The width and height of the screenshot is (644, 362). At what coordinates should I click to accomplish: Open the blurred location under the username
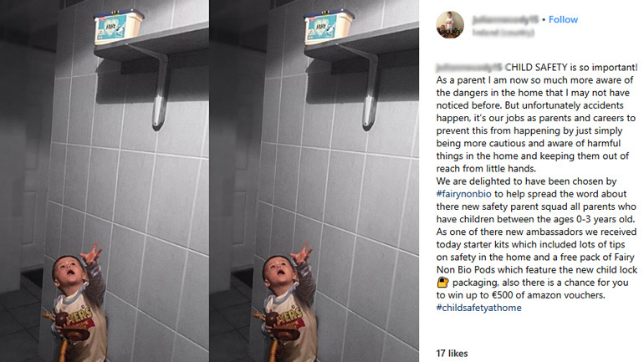(503, 33)
